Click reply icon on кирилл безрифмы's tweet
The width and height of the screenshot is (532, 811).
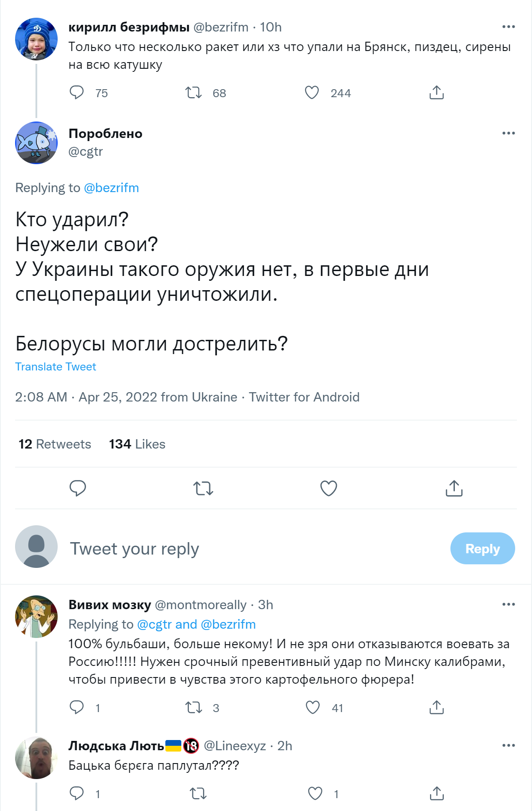point(77,93)
